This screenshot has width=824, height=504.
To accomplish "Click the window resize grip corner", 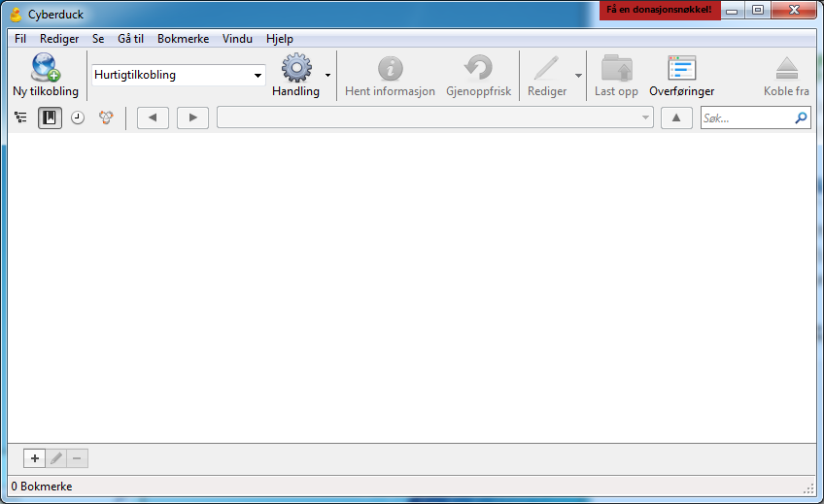I will [x=808, y=489].
